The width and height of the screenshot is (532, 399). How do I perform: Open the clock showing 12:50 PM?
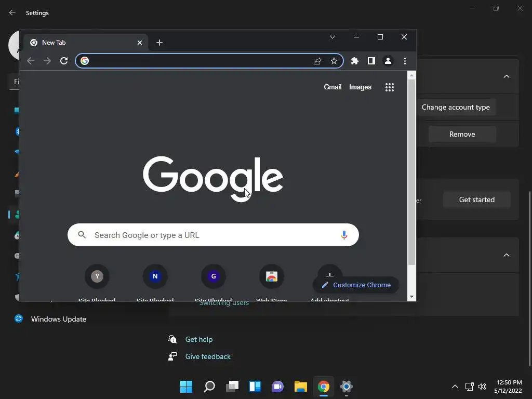tap(508, 387)
